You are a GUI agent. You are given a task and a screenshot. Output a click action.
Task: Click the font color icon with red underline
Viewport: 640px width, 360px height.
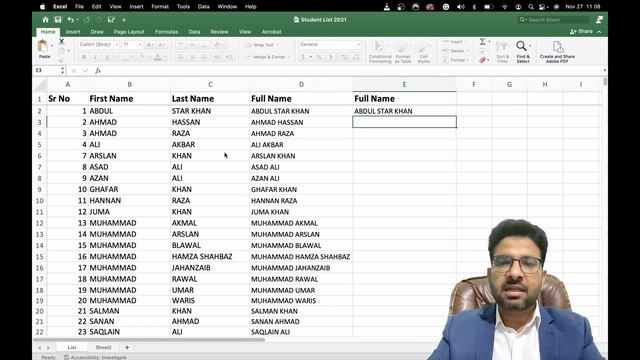(x=158, y=57)
